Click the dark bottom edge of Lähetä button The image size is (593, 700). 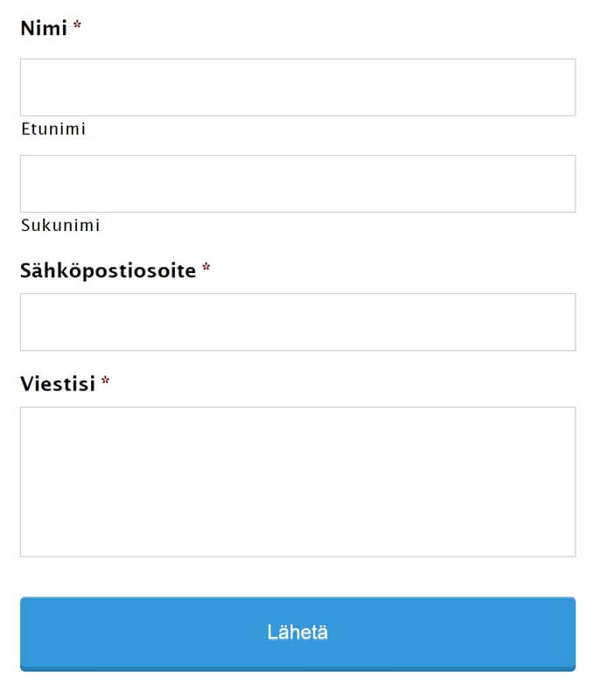(x=297, y=668)
